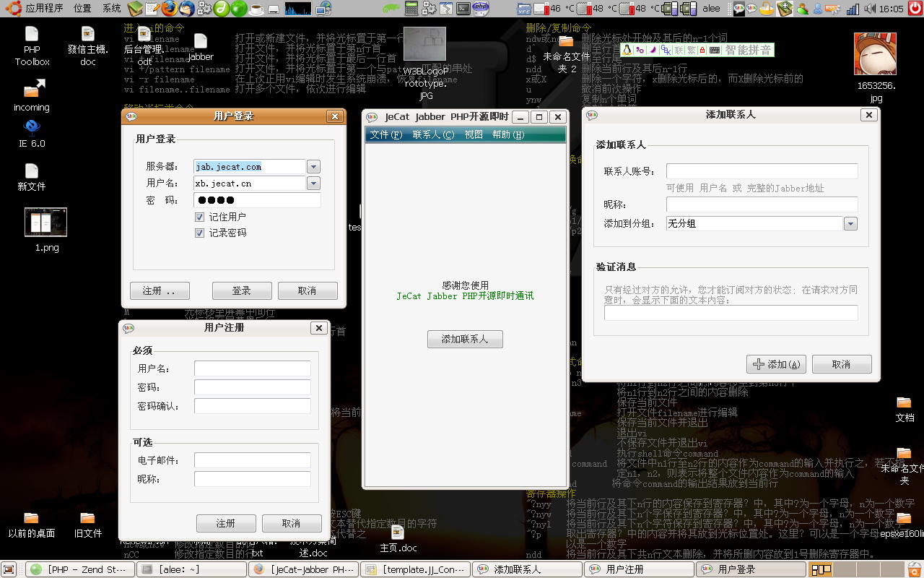This screenshot has width=924, height=578.
Task: Click 注册 button in 用户注册 window
Action: coord(226,523)
